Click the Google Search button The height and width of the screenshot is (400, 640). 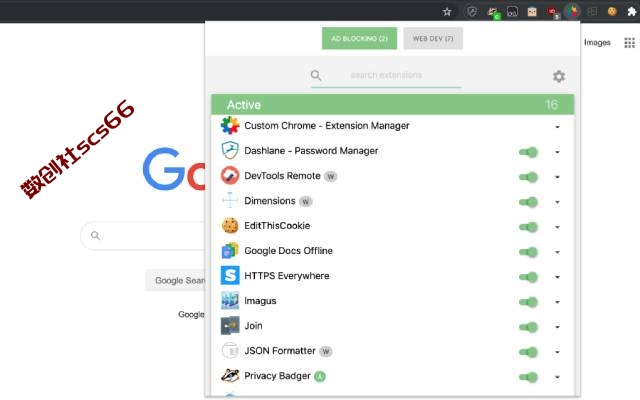[176, 280]
